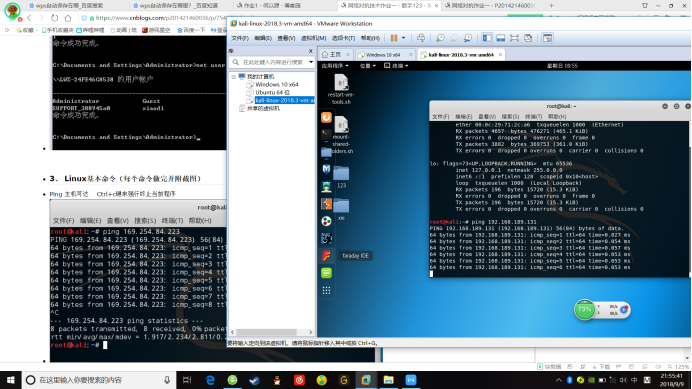Open the power options dropdown beside pause
This screenshot has height=389, width=692.
pyautogui.click(x=403, y=38)
